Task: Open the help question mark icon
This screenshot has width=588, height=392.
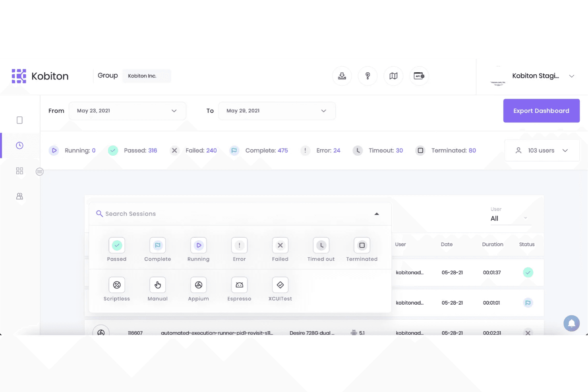Action: tap(368, 76)
